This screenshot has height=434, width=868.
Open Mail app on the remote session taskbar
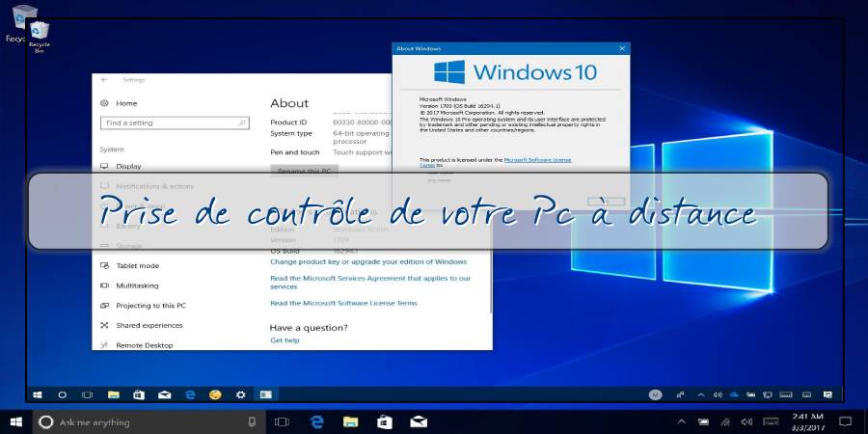164,394
